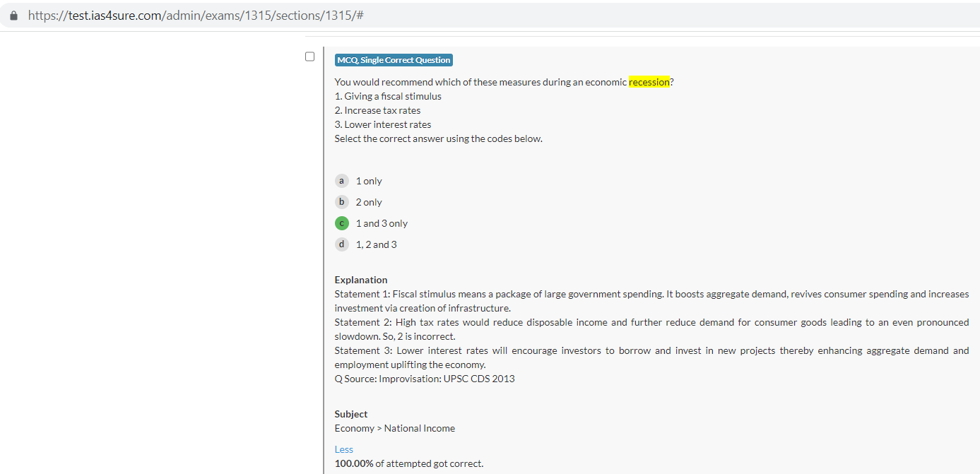Select option b circle
The width and height of the screenshot is (980, 474).
tap(341, 202)
